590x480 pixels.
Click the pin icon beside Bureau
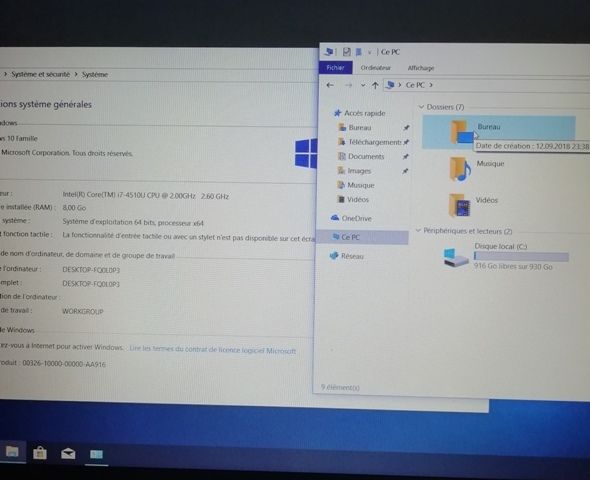pos(406,128)
